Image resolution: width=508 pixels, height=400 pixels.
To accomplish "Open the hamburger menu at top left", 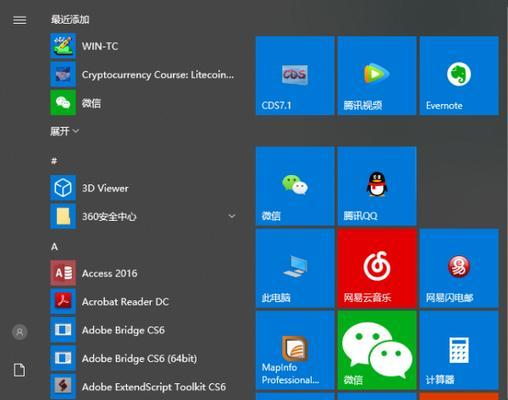I will point(20,20).
